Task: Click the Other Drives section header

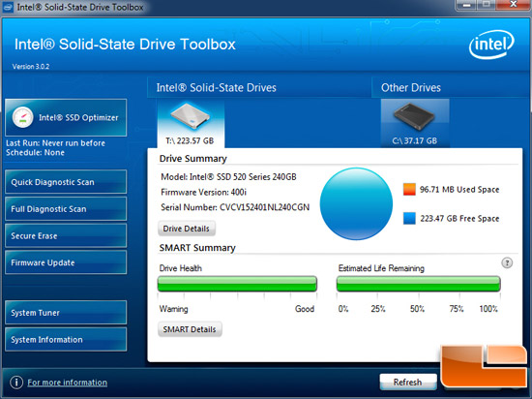Action: (x=411, y=87)
